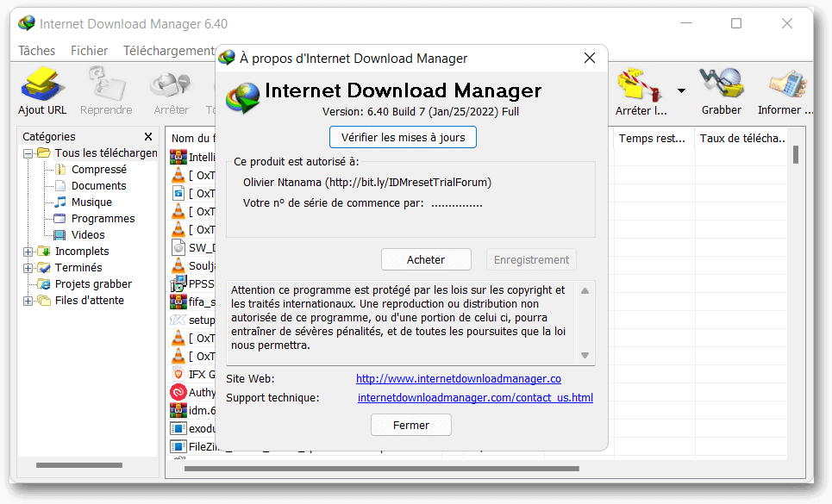Click the download list vertical scrollbar
This screenshot has height=504, width=832.
click(x=796, y=155)
